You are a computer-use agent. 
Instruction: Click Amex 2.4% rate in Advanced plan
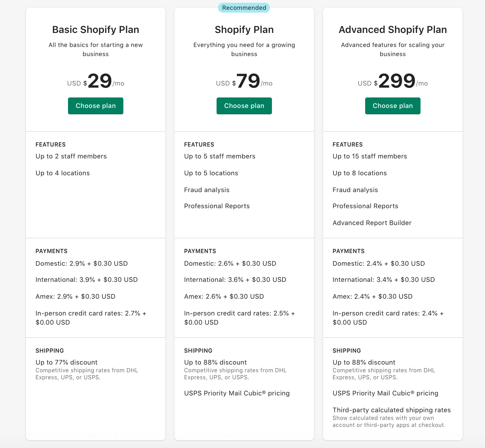(x=373, y=297)
